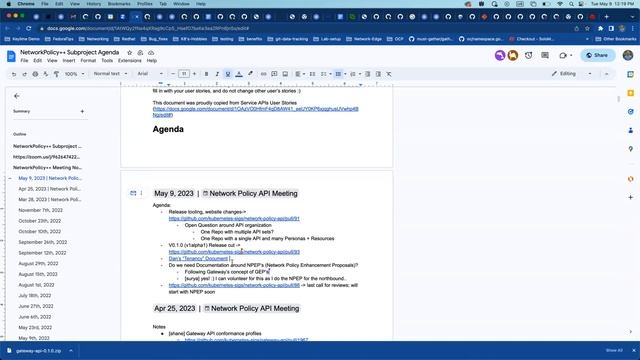
Task: Open the Format menu
Action: (88, 60)
